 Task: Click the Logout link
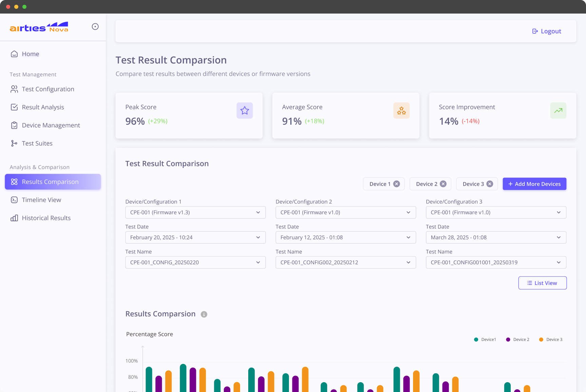[x=547, y=31]
